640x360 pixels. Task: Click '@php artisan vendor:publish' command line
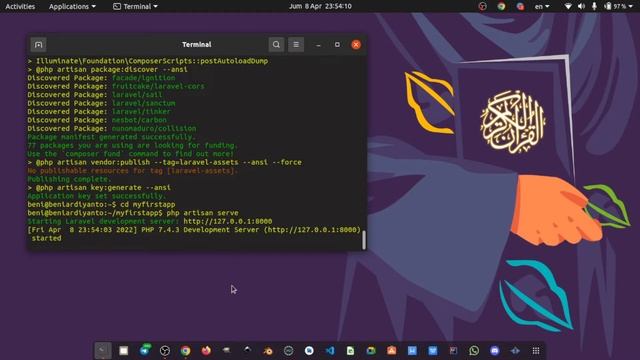(x=164, y=162)
